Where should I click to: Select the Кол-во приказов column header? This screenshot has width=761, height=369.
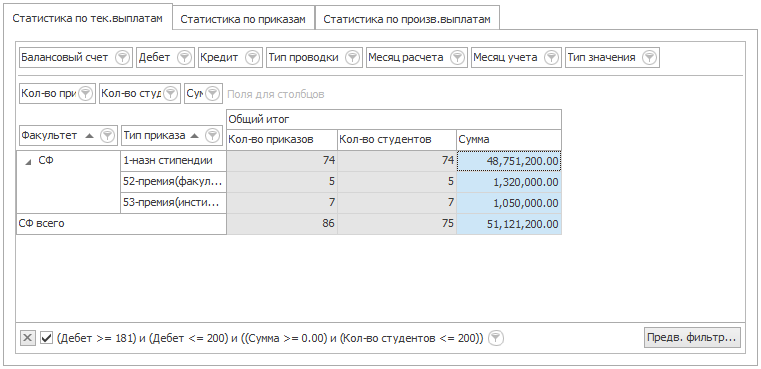281,140
